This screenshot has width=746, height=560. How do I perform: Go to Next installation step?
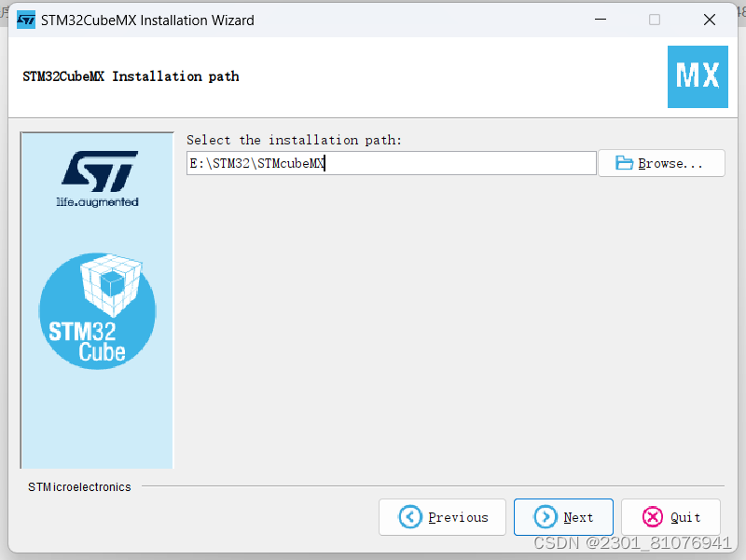[x=563, y=517]
